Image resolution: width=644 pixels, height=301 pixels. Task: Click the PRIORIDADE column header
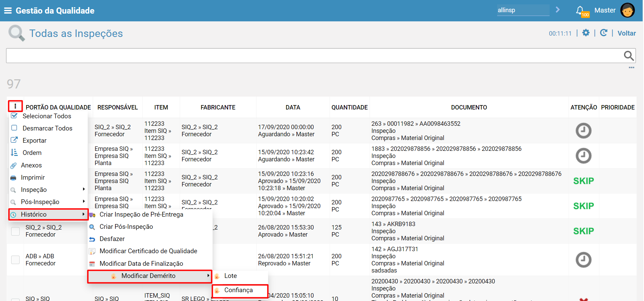click(618, 107)
